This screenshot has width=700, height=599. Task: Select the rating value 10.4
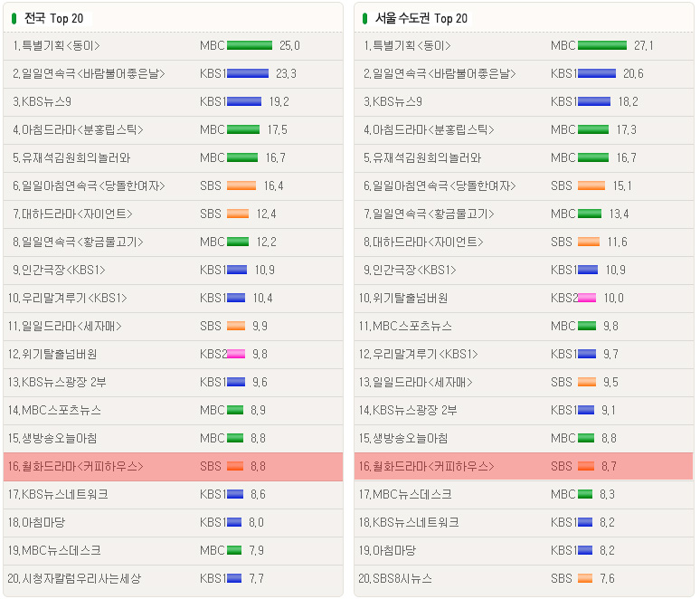pos(262,298)
